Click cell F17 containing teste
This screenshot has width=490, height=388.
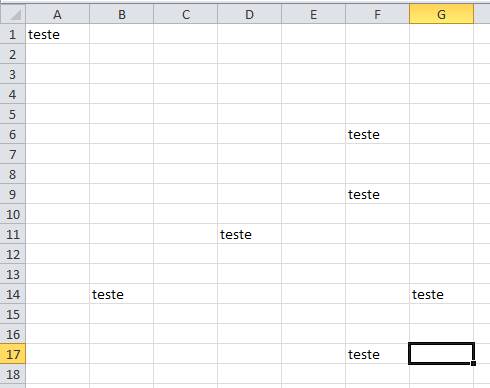(x=377, y=354)
